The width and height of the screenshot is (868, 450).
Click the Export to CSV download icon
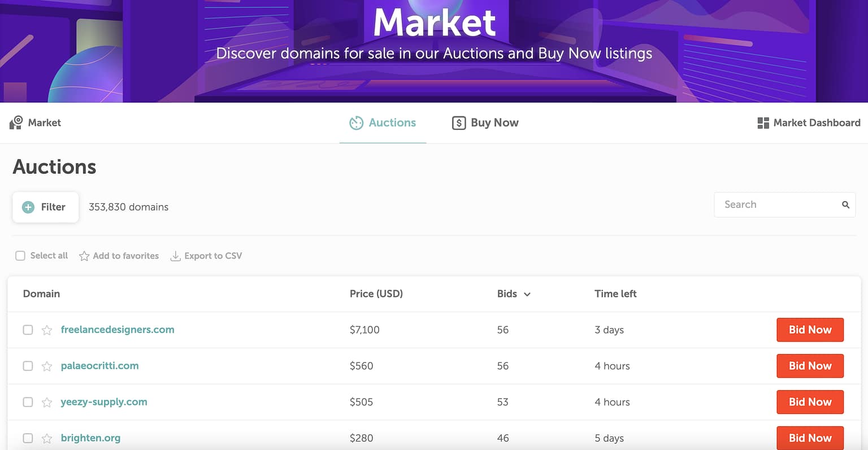[x=176, y=255]
